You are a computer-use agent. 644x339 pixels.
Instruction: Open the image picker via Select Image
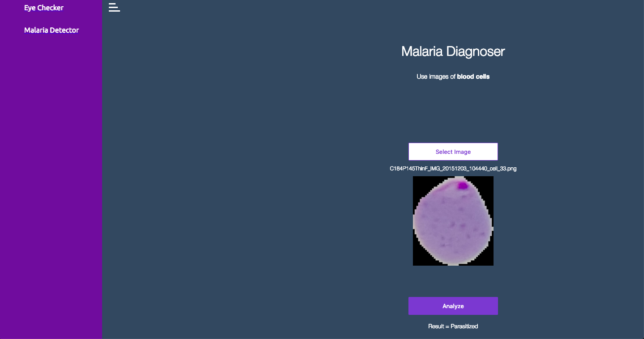coord(453,152)
